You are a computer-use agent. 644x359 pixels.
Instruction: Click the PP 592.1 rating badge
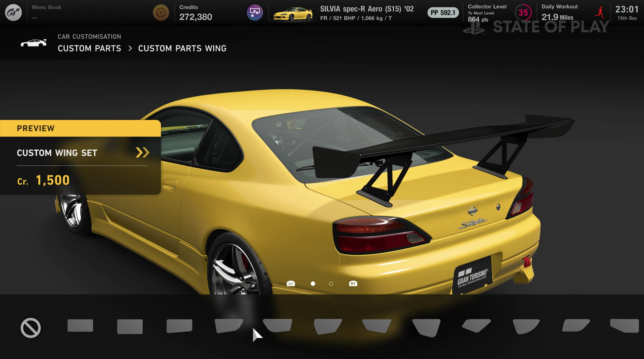point(443,13)
